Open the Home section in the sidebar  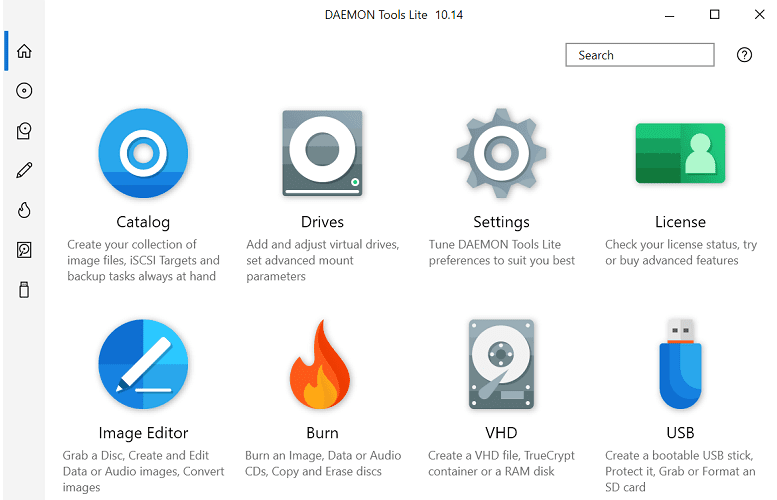(24, 51)
